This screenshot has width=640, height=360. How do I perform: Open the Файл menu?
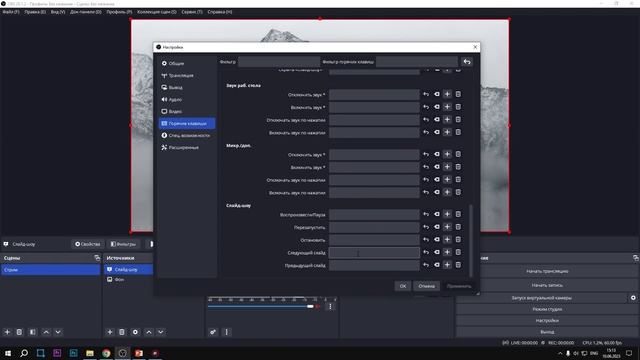coord(11,12)
